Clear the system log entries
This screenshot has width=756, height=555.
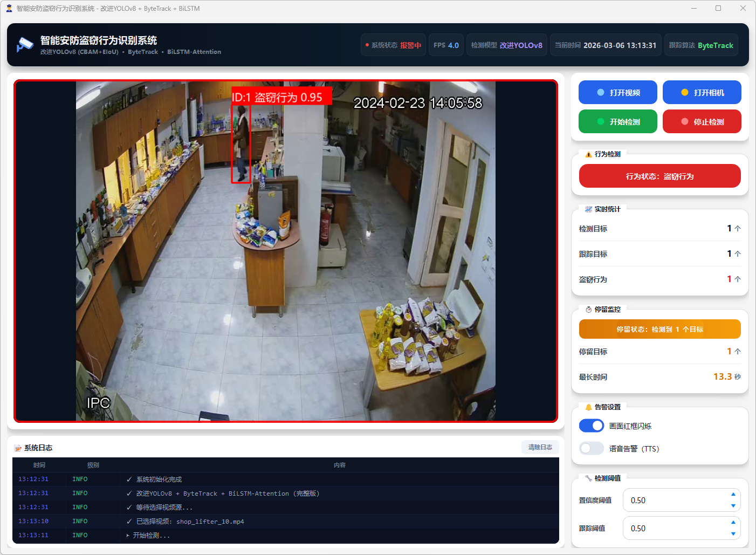[540, 447]
